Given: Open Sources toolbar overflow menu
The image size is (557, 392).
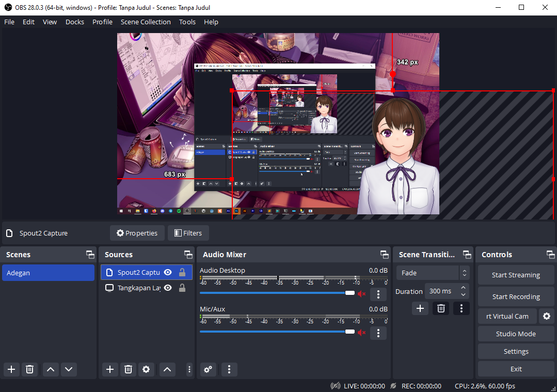Looking at the screenshot, I should pyautogui.click(x=189, y=369).
